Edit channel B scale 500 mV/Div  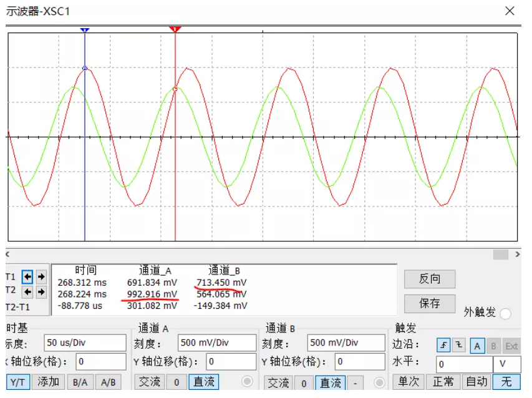click(346, 342)
